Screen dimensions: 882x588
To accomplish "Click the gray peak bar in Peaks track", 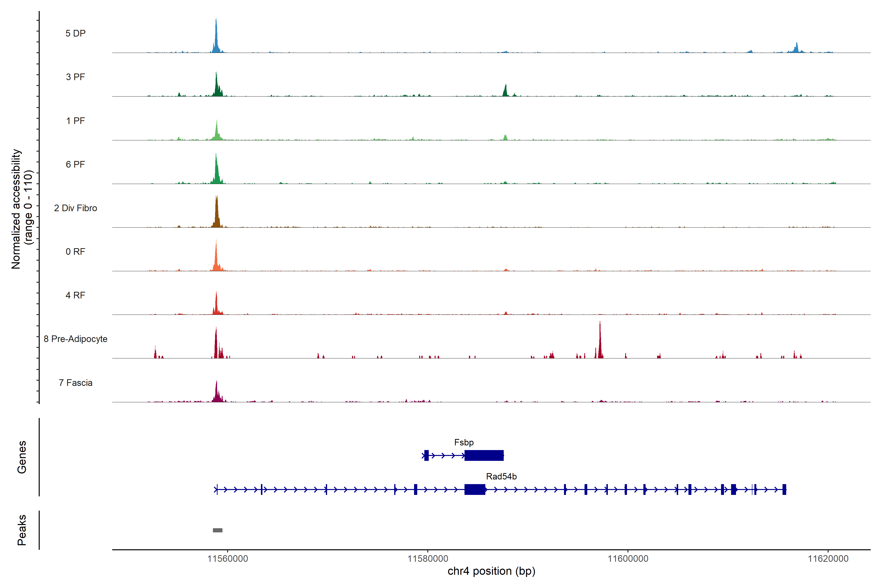I will click(x=218, y=530).
